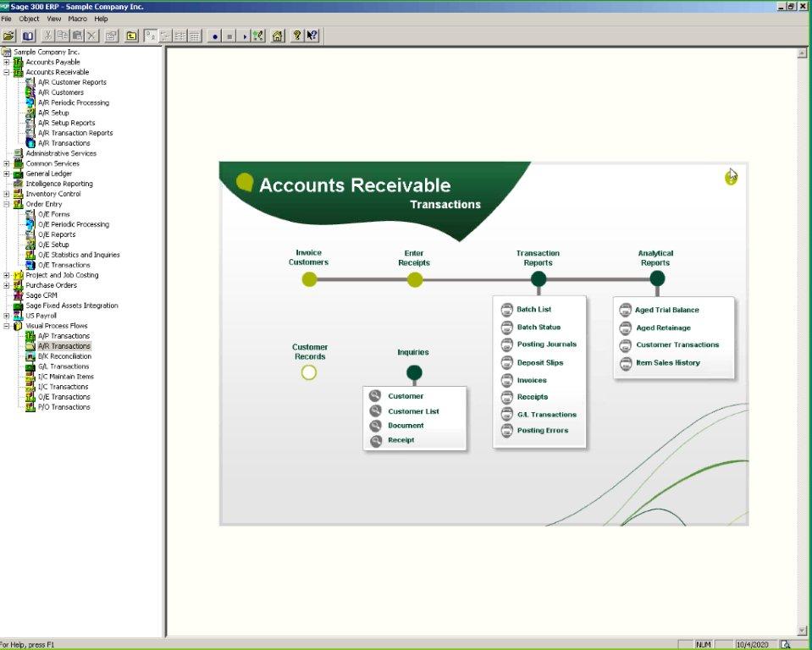The image size is (812, 650).
Task: Click the Aged Trial Balance printer icon
Action: [626, 311]
